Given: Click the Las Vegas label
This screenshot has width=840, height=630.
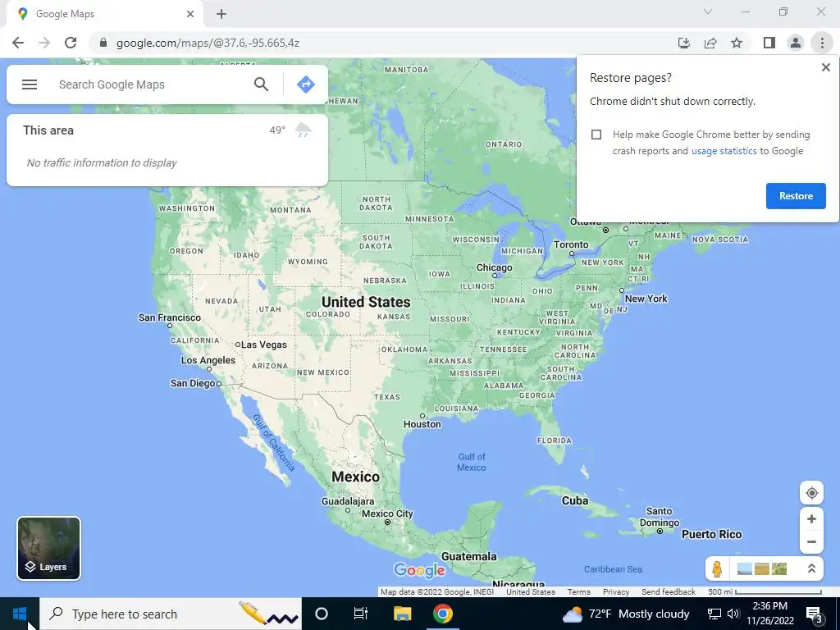Looking at the screenshot, I should click(263, 345).
